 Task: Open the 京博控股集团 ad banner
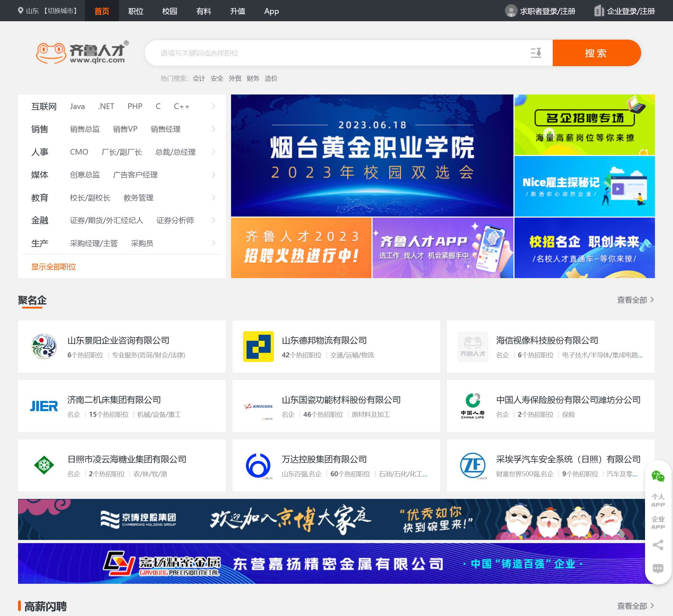point(332,519)
